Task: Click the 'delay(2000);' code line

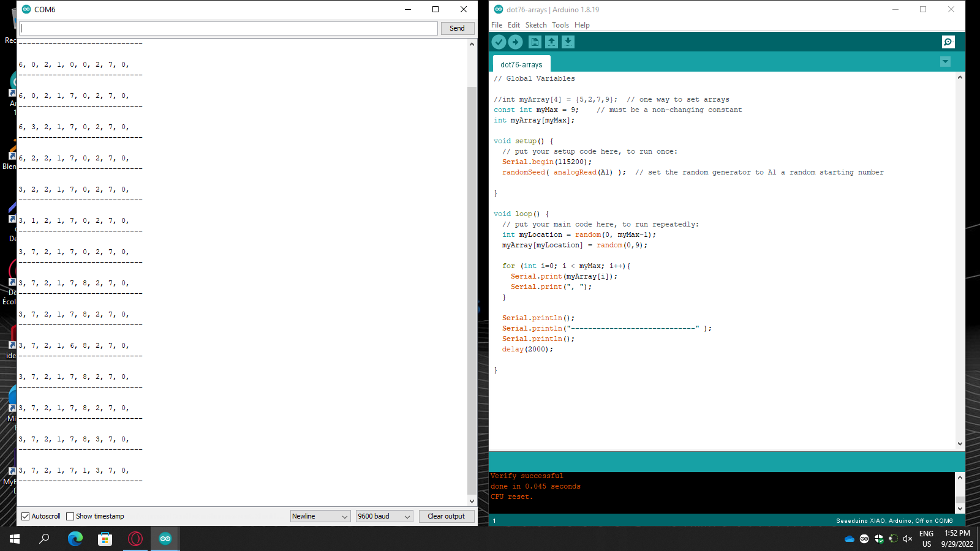Action: point(527,349)
